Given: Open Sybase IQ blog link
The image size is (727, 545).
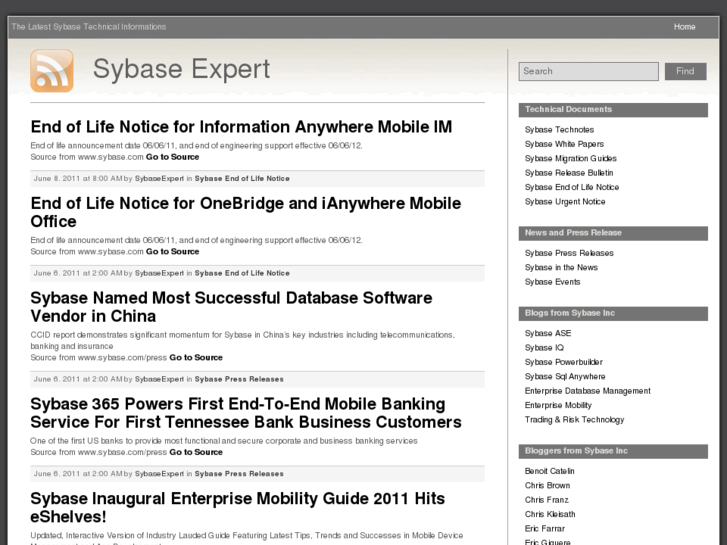Looking at the screenshot, I should (x=544, y=348).
